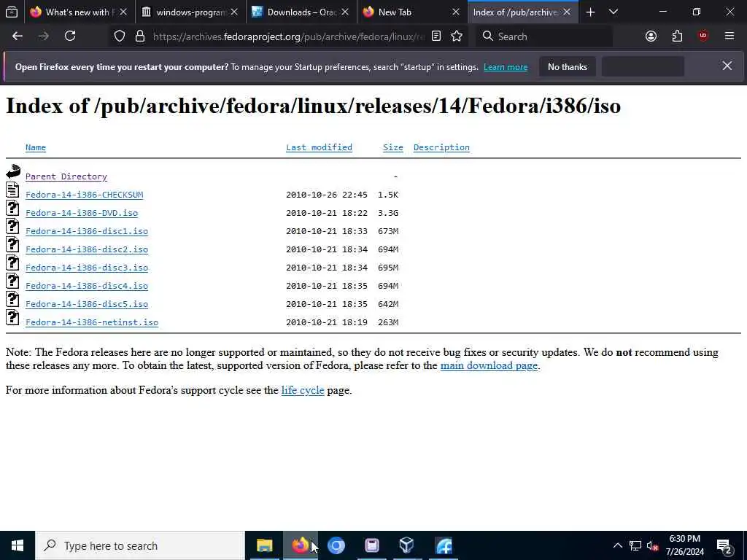The width and height of the screenshot is (747, 560).
Task: Click the parent directory back-arrow icon
Action: (13, 171)
